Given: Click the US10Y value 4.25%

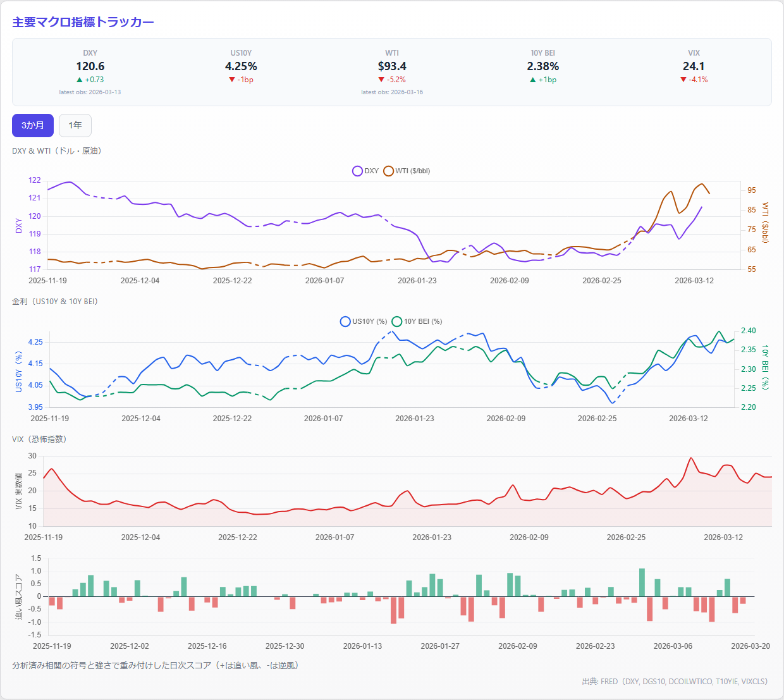Looking at the screenshot, I should point(241,66).
